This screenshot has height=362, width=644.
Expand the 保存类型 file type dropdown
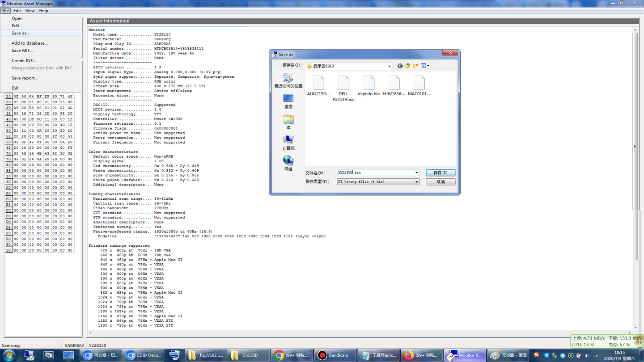click(x=417, y=182)
